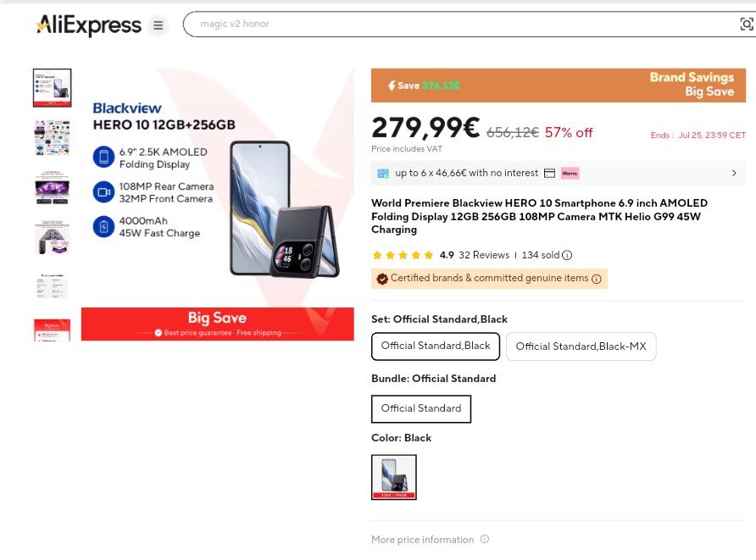Click the image search camera icon
The width and height of the screenshot is (756, 560).
point(747,25)
